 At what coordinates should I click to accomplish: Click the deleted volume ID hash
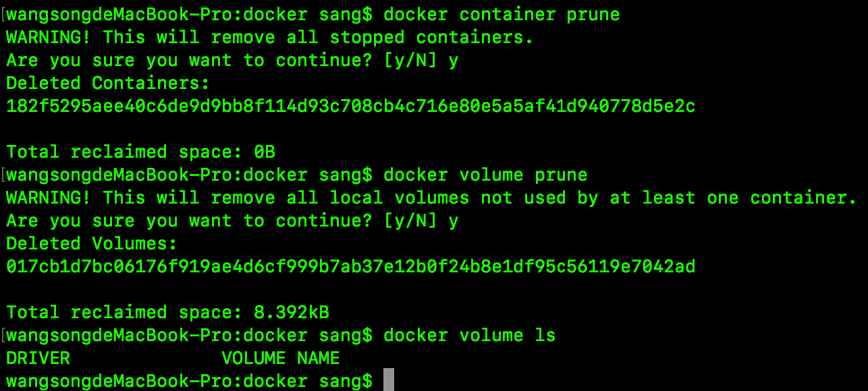click(x=350, y=267)
